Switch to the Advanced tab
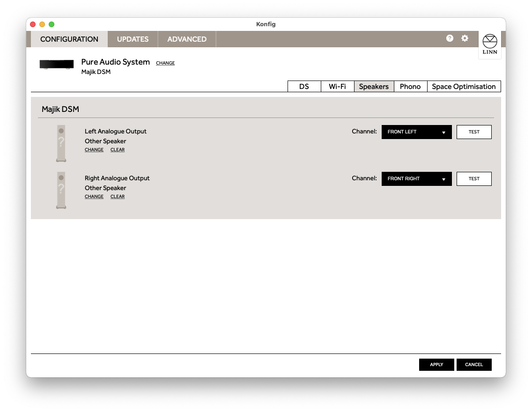This screenshot has height=412, width=532. click(187, 39)
